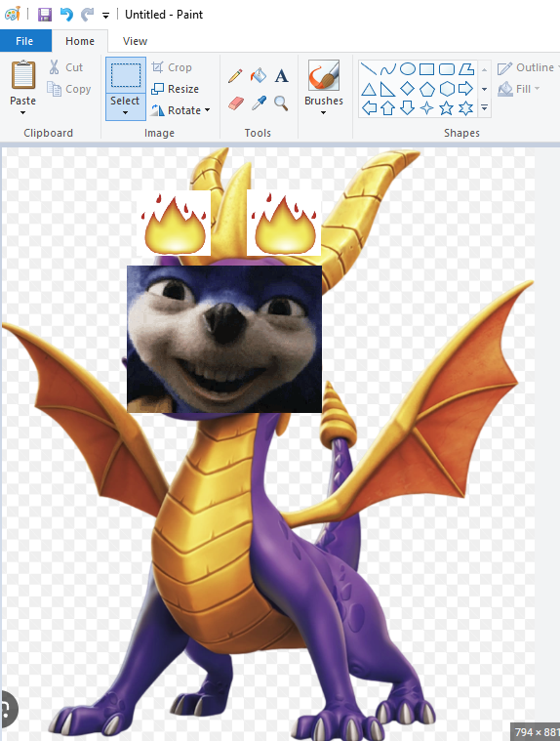Choose the Left arrow shape
This screenshot has width=560, height=741.
click(369, 108)
